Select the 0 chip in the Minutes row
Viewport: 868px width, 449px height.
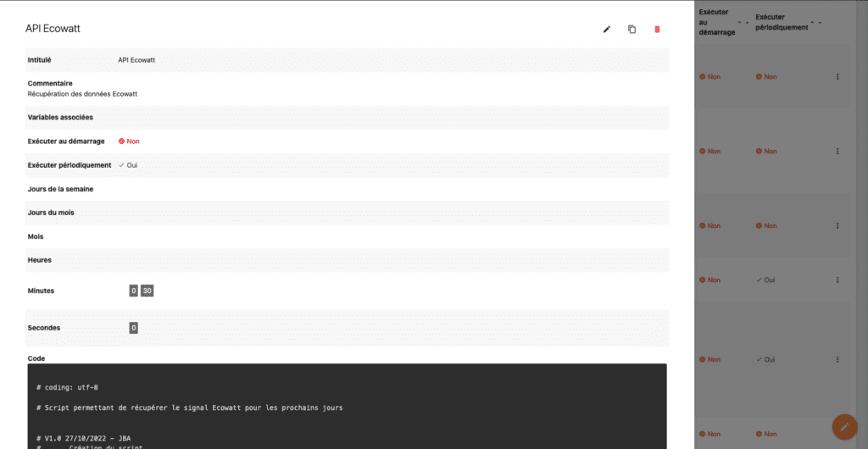133,291
